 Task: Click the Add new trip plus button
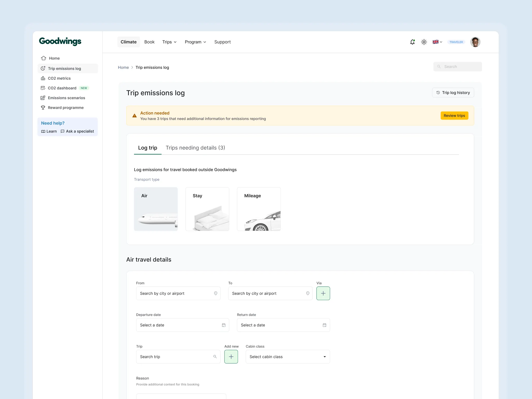point(231,357)
